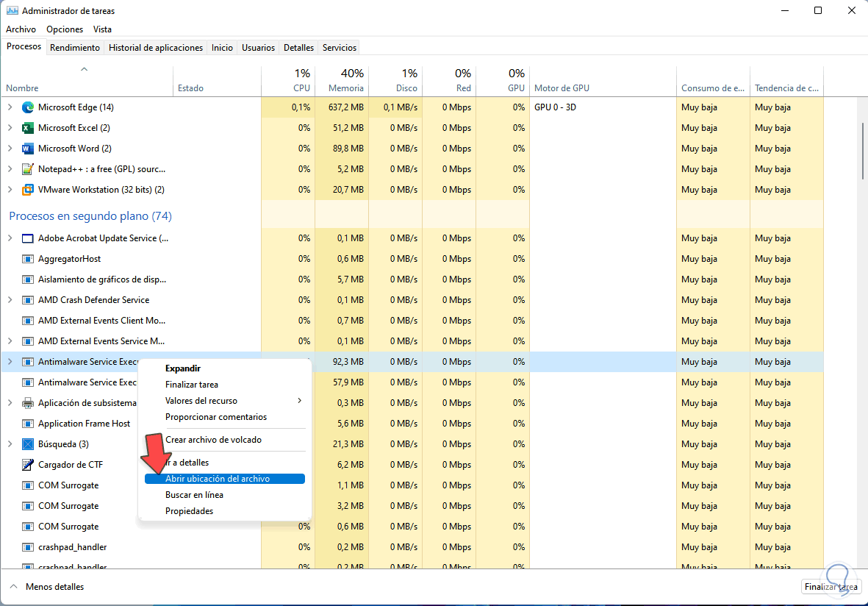This screenshot has width=868, height=606.
Task: Select Abrir ubicación del archivo
Action: point(225,479)
